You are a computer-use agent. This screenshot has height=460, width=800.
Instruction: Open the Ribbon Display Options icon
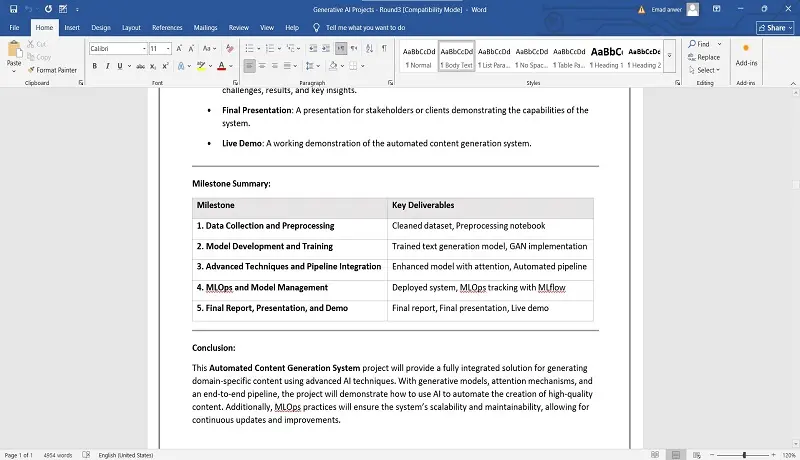(x=716, y=9)
